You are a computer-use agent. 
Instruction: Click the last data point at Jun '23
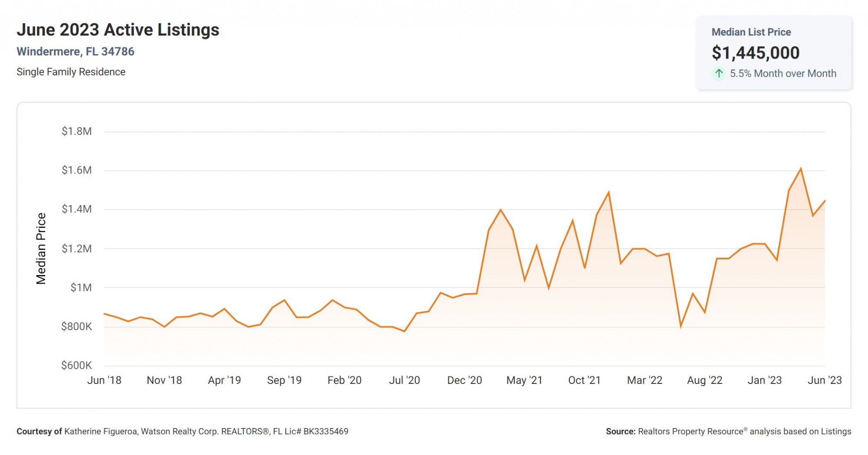click(x=824, y=201)
